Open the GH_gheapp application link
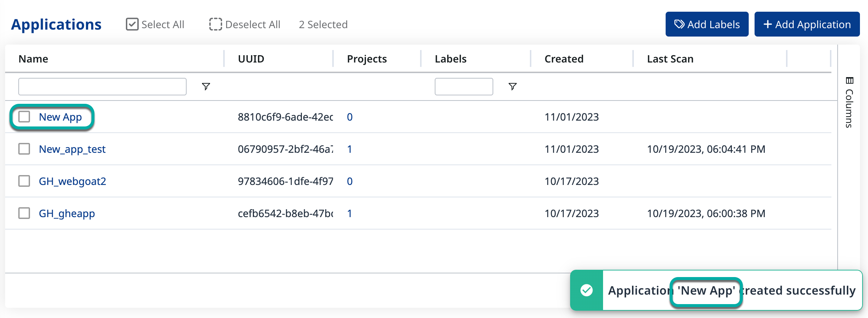This screenshot has height=318, width=868. [67, 213]
